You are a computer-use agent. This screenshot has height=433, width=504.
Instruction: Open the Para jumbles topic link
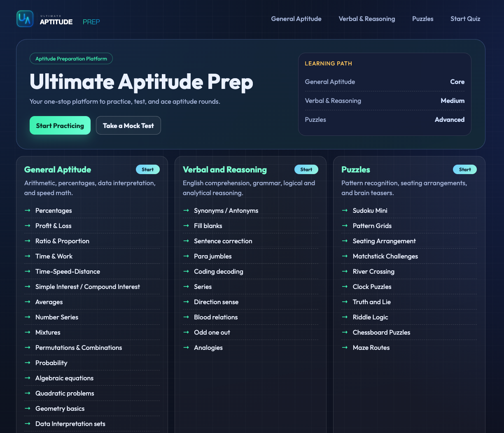(213, 256)
